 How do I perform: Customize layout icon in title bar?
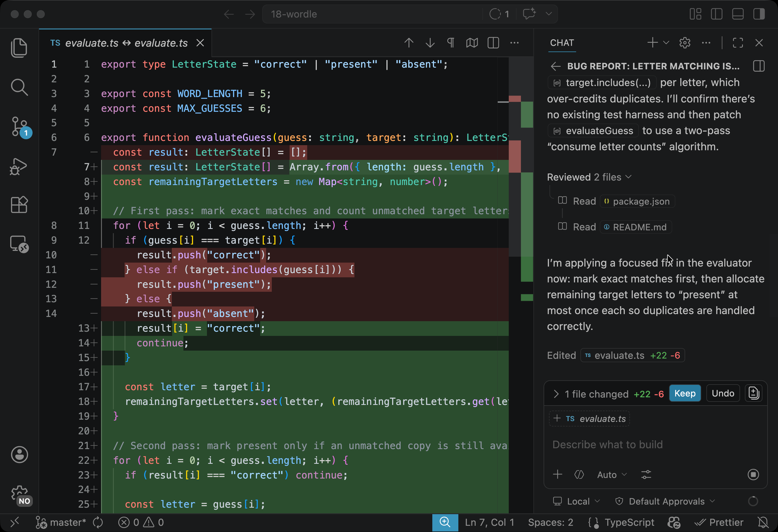click(696, 14)
